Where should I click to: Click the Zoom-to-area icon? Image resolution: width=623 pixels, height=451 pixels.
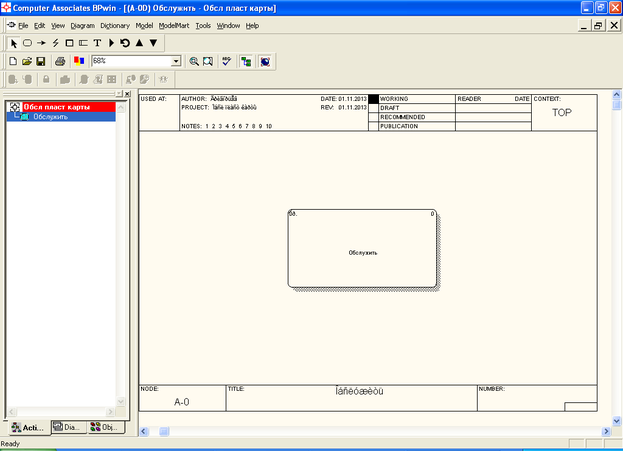pos(208,61)
